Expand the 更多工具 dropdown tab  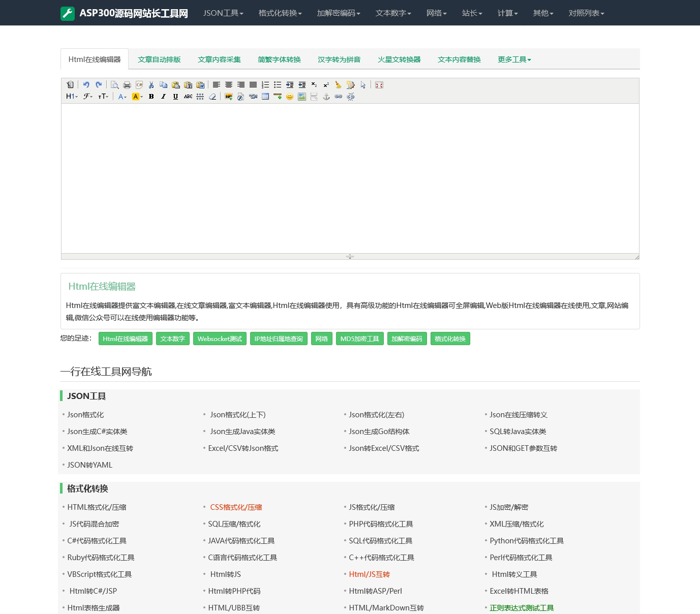click(x=514, y=59)
